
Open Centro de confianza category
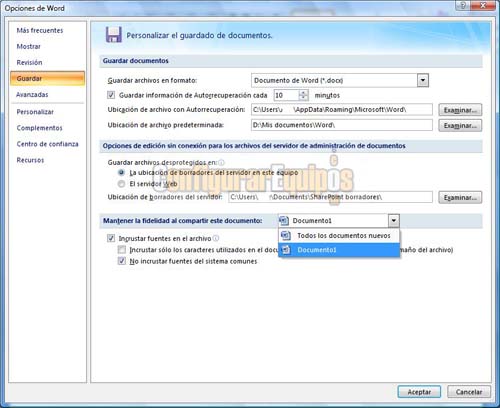pos(48,144)
